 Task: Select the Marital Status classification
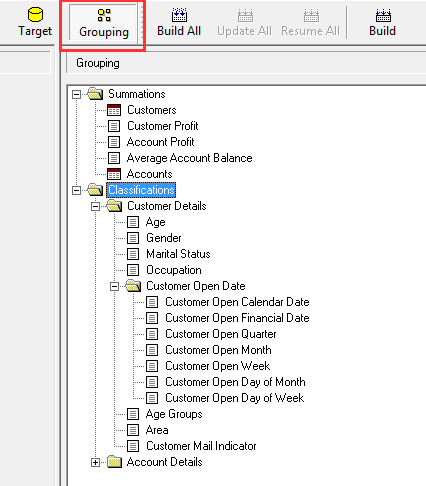pos(178,254)
